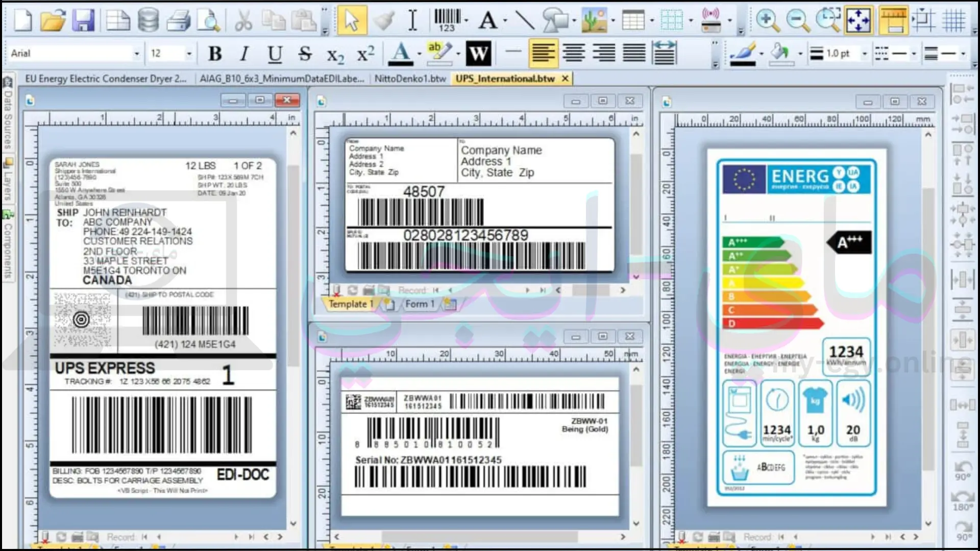Select the barcode creation tool
The height and width of the screenshot is (551, 980).
click(447, 20)
